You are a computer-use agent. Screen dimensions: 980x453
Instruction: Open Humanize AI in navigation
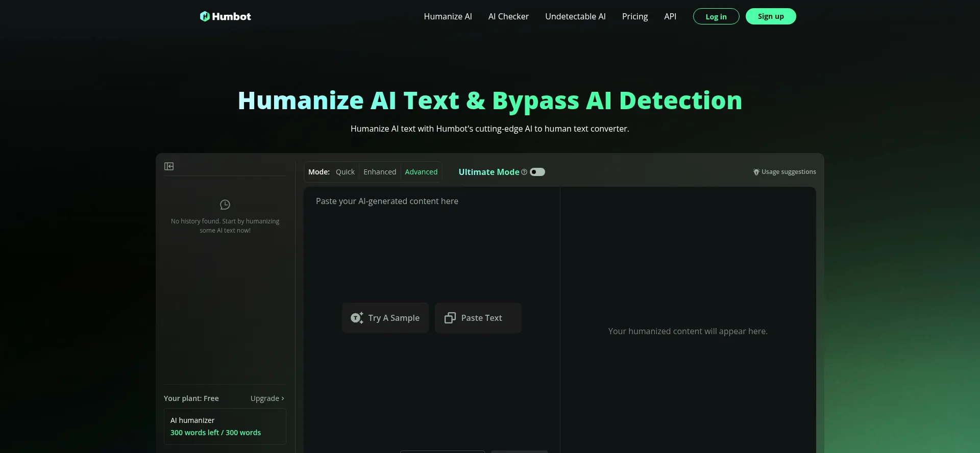[448, 16]
